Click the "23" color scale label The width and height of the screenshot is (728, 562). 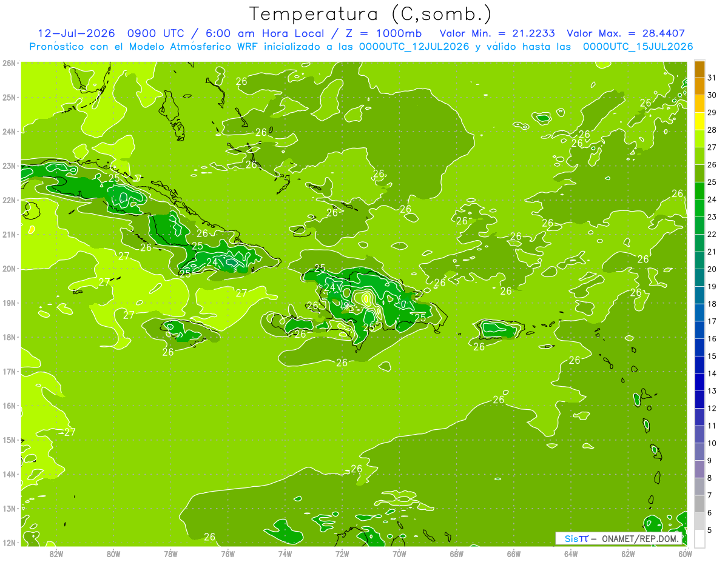(x=712, y=217)
